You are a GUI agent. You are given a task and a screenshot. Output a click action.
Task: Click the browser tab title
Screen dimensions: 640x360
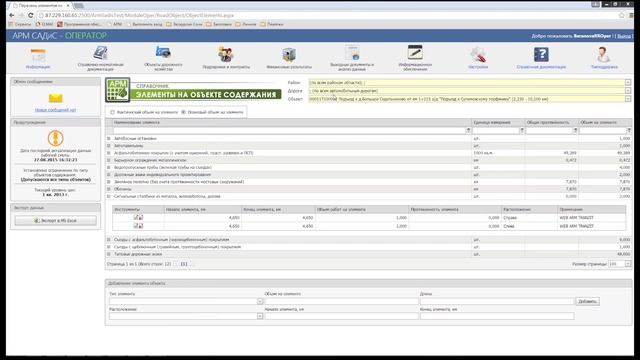pyautogui.click(x=40, y=6)
